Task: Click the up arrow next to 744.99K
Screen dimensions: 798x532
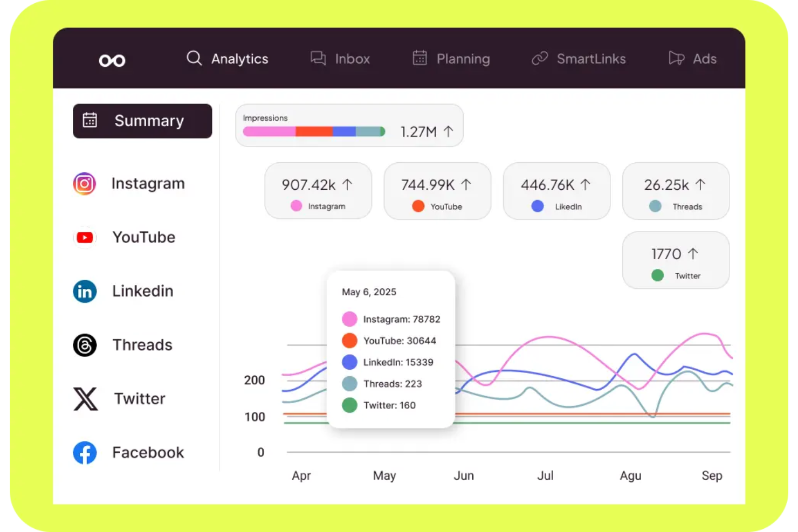Action: (466, 185)
